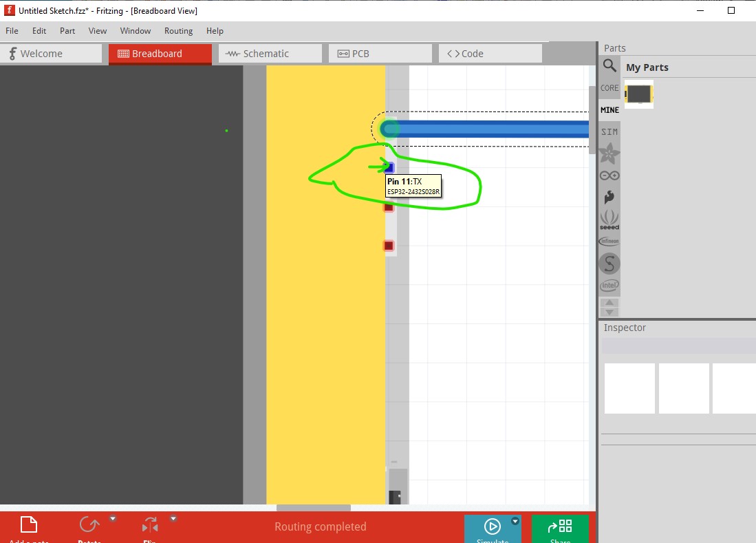This screenshot has width=756, height=543.
Task: Open the SparkFun flame parts bin
Action: pos(609,198)
